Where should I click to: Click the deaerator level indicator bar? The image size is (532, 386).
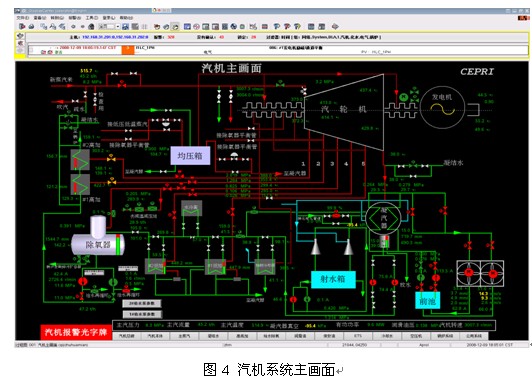coord(118,245)
